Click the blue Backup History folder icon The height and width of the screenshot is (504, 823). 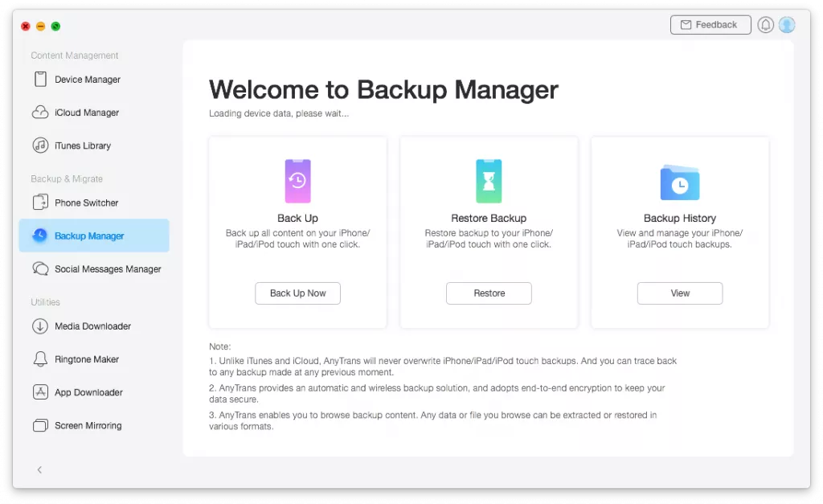coord(680,182)
